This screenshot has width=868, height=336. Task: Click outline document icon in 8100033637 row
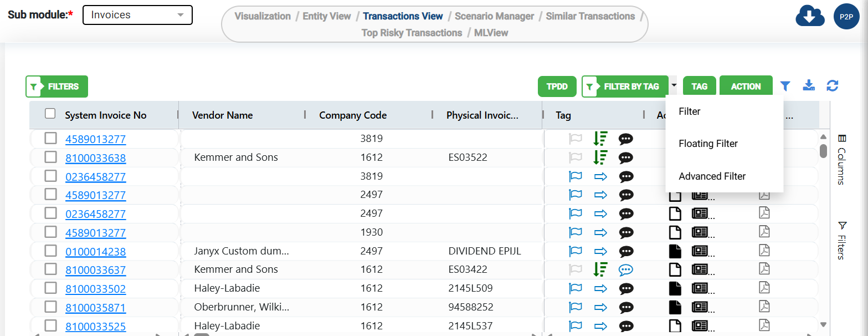click(675, 270)
